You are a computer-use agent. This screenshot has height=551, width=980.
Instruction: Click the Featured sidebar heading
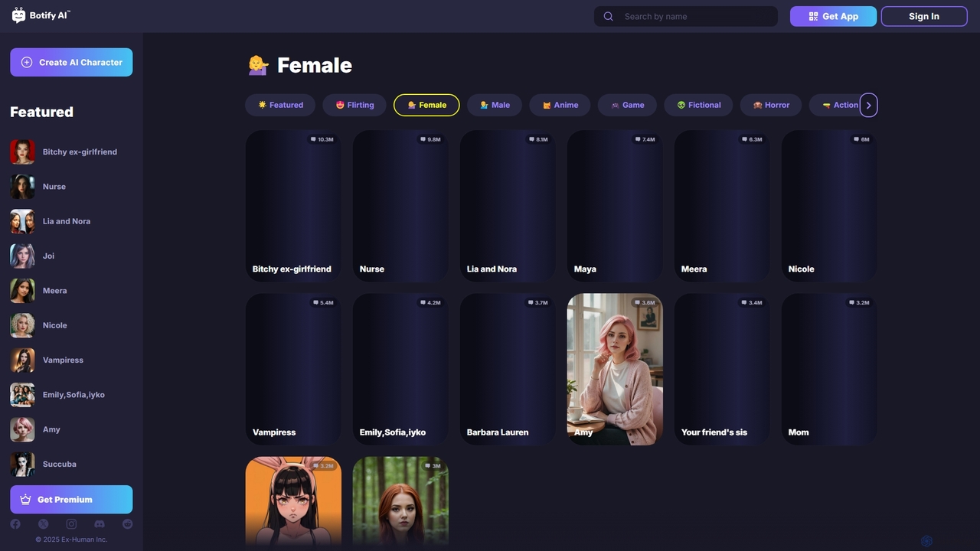[x=41, y=112]
